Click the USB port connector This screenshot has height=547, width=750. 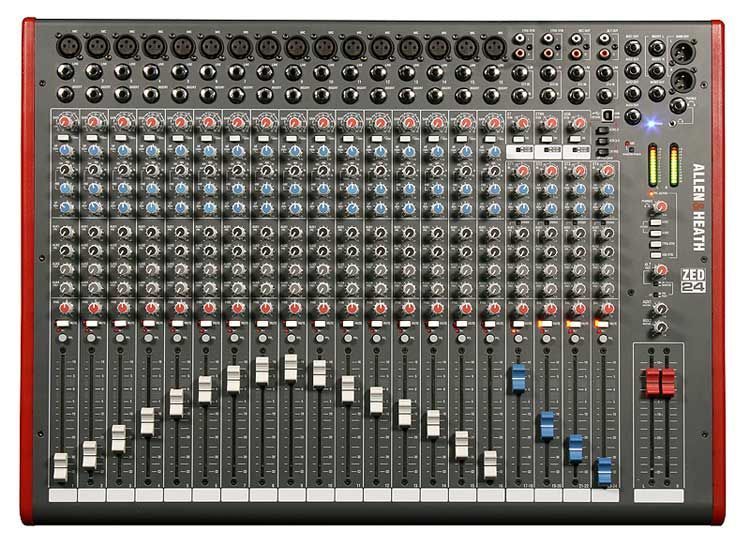click(608, 115)
